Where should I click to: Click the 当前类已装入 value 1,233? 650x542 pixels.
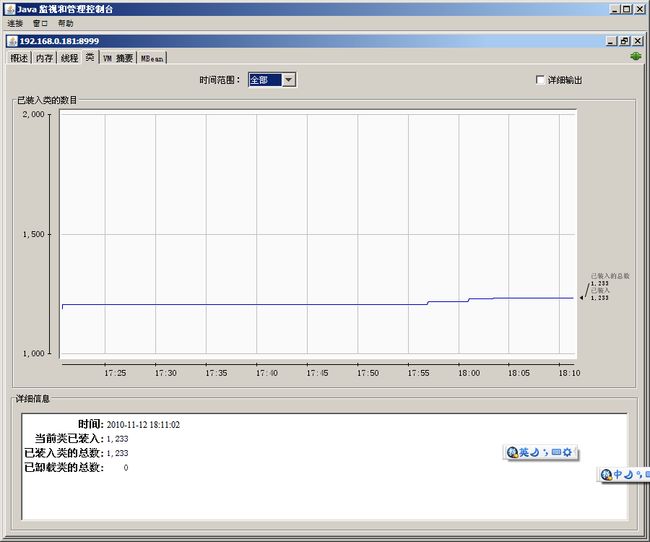point(117,439)
